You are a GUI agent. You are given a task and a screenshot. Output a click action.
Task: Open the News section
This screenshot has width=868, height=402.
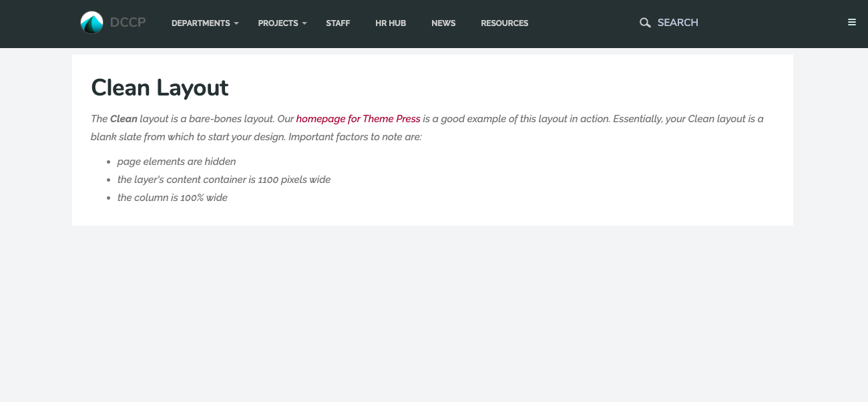click(443, 23)
